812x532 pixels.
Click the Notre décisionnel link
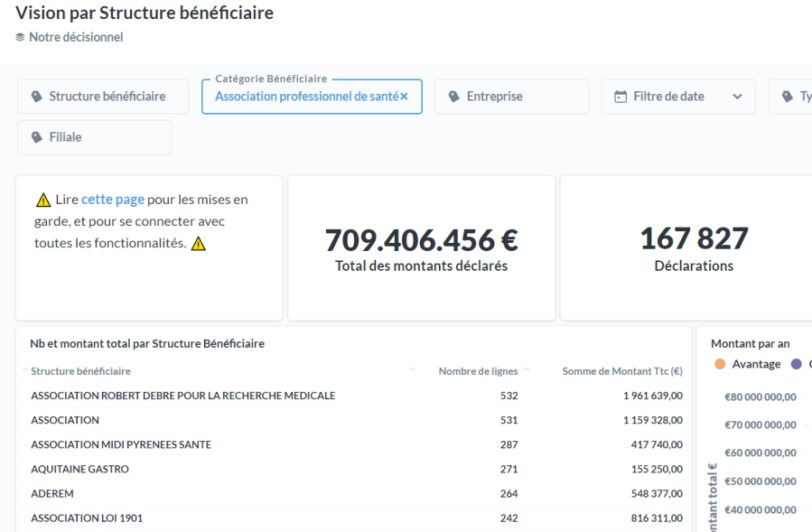point(76,37)
